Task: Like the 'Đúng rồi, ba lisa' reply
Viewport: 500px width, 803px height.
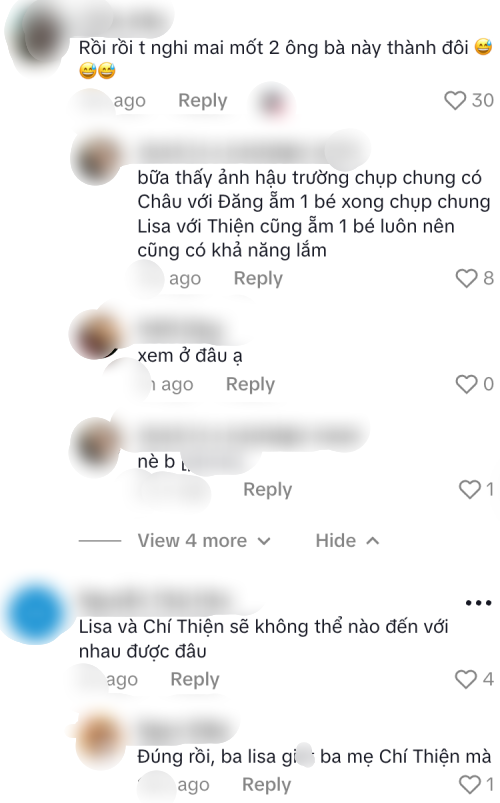Action: point(469,784)
